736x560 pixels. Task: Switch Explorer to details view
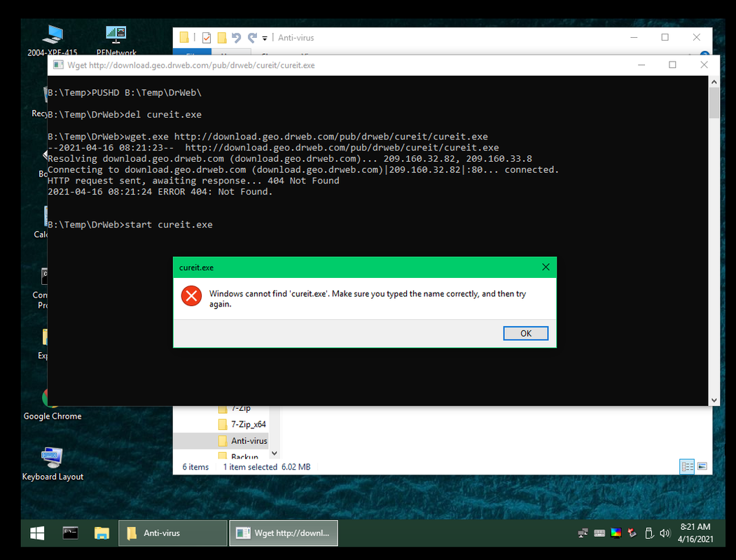[x=687, y=466]
